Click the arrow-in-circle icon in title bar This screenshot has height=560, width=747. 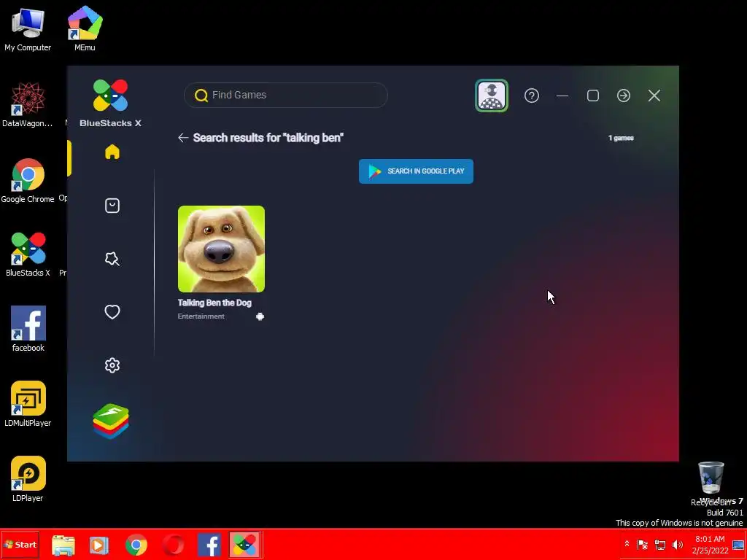(624, 96)
